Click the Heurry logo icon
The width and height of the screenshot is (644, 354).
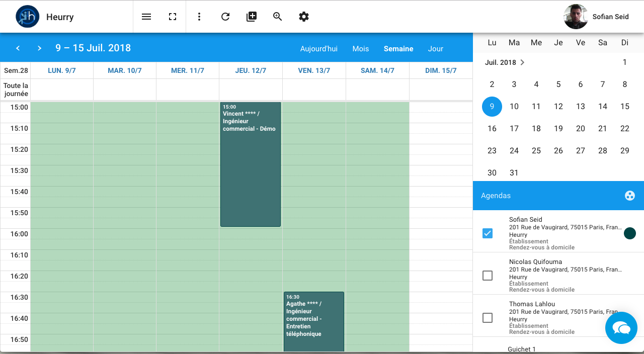[x=28, y=17]
